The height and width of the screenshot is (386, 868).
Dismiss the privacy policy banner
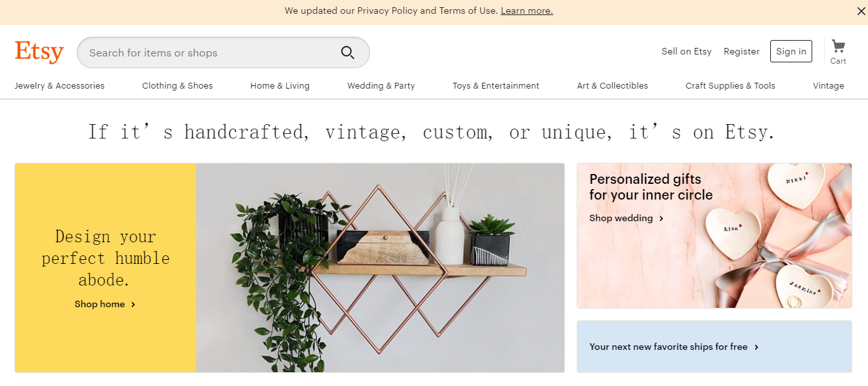click(861, 11)
